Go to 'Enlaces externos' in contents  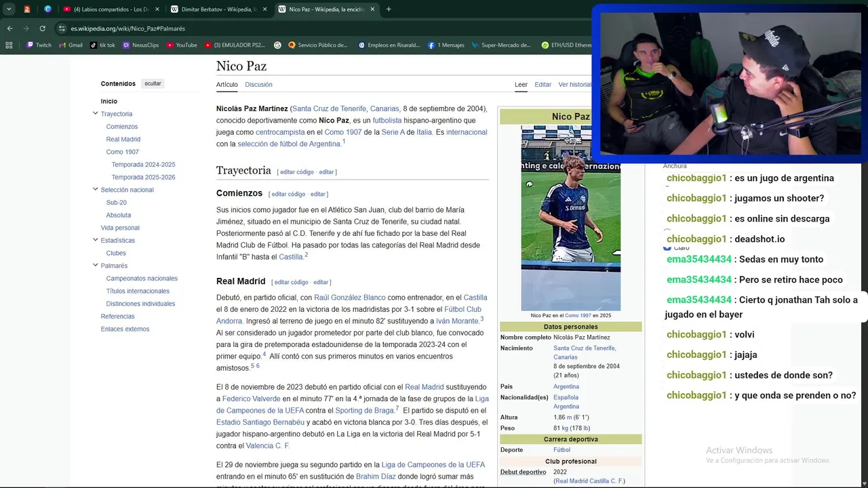125,329
